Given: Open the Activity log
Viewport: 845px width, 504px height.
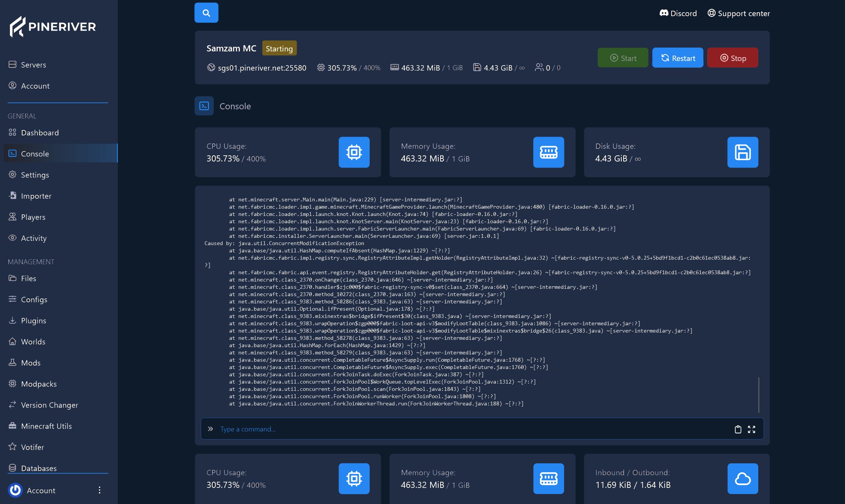Looking at the screenshot, I should [34, 238].
